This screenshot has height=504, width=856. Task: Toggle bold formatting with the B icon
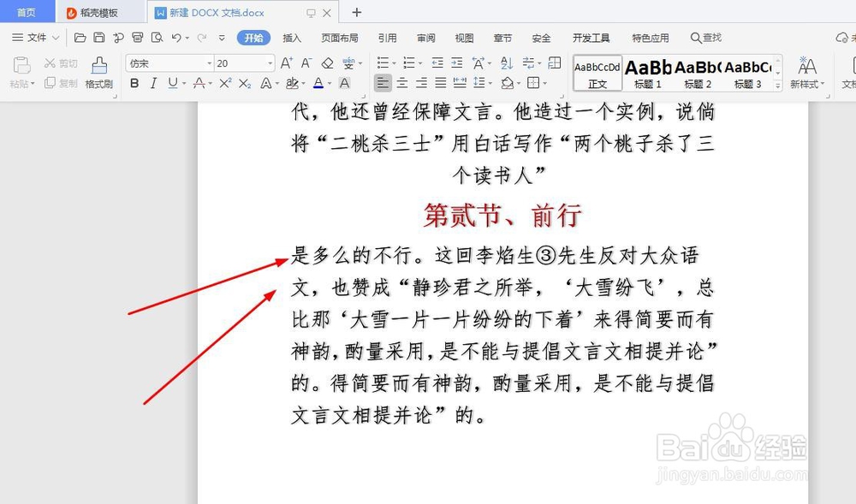tap(134, 82)
